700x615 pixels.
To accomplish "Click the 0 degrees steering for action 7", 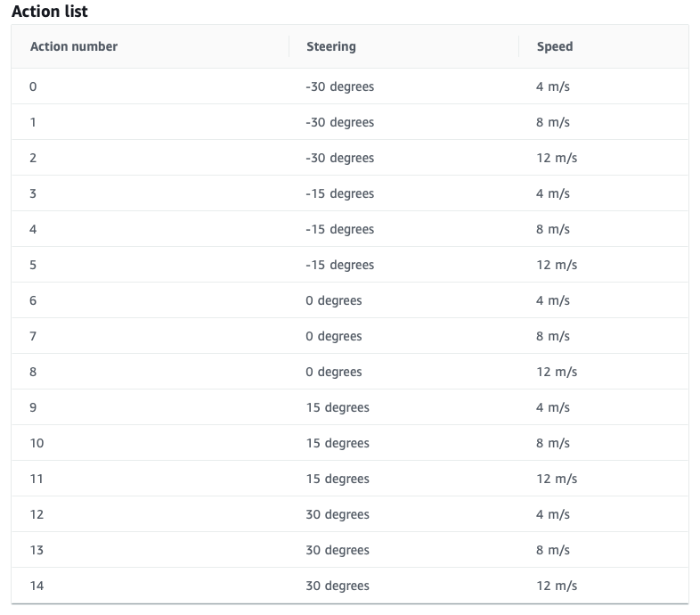I will coord(334,336).
